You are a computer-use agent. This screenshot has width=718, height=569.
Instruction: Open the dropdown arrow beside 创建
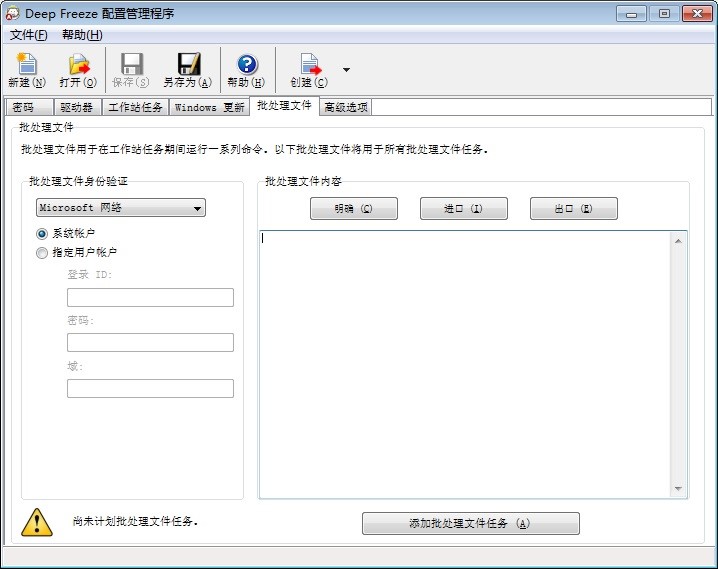pos(346,70)
